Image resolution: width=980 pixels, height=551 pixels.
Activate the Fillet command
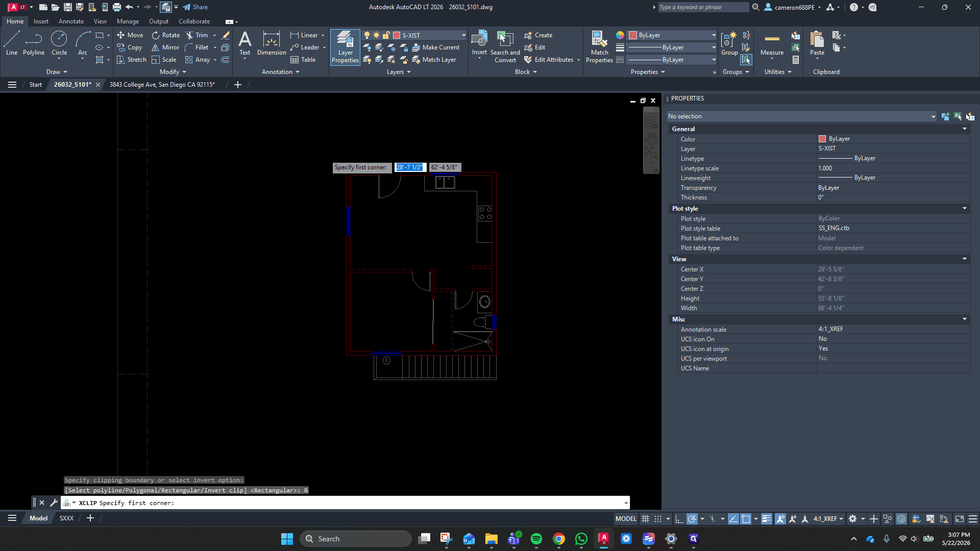(x=197, y=47)
